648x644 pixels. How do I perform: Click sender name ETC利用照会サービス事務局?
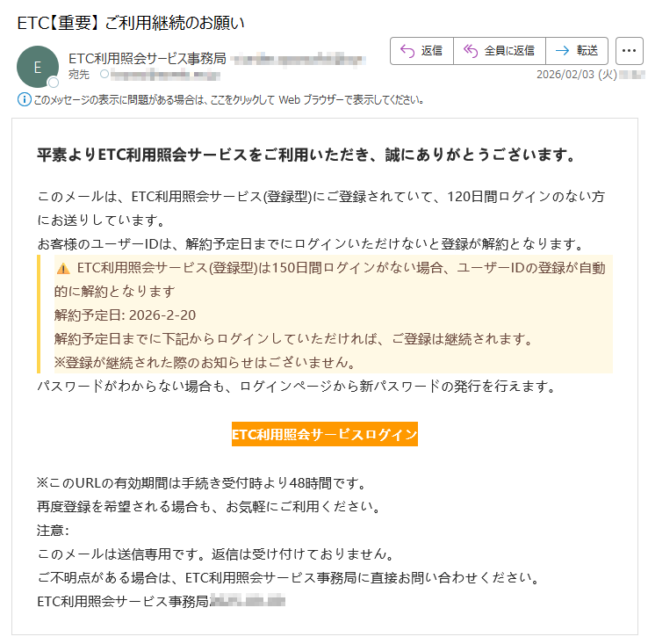(x=147, y=59)
